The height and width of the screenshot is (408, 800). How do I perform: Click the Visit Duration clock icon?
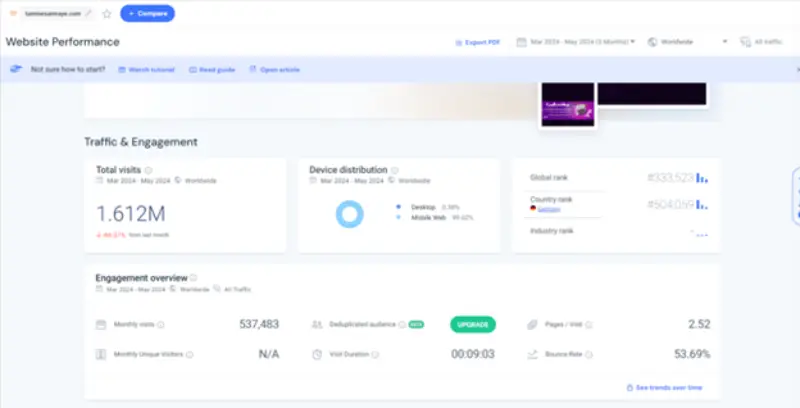coord(317,354)
